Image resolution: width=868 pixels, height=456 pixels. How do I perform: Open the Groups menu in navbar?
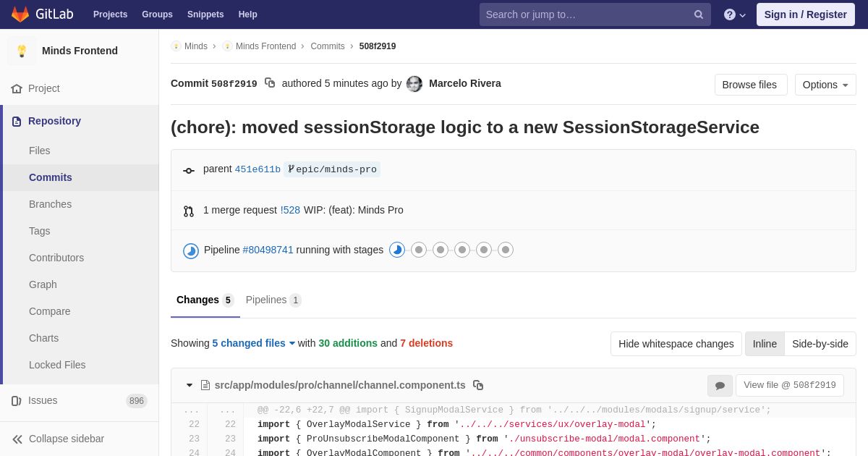point(157,14)
